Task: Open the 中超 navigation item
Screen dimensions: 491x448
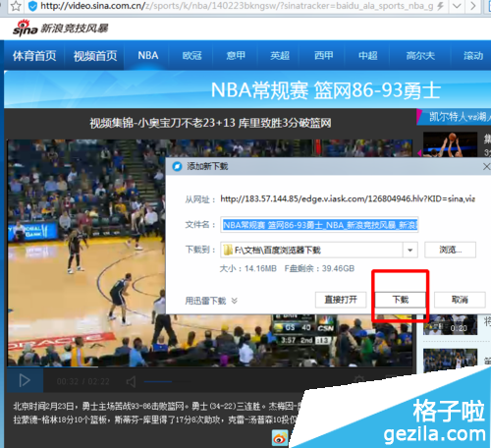Action: tap(368, 56)
